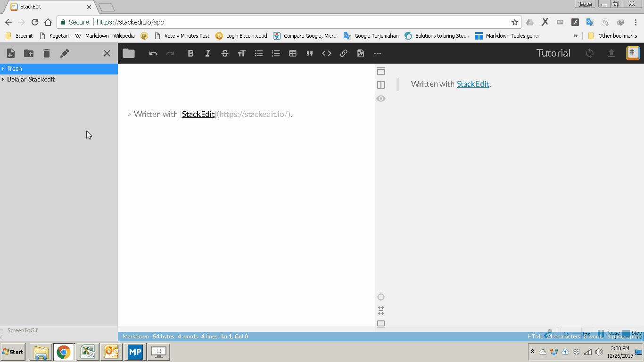644x362 pixels.
Task: Redo the last edit
Action: [170, 53]
